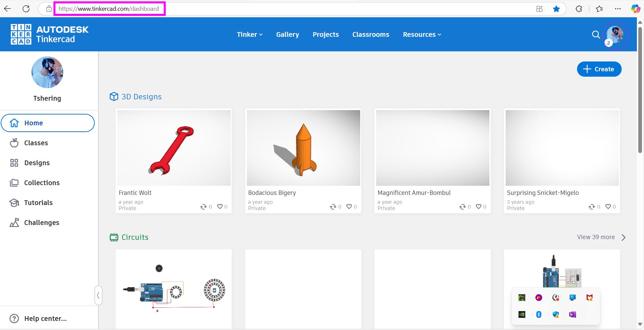Viewport: 644px width, 330px height.
Task: Click the arrow beside View 39 more
Action: [624, 237]
